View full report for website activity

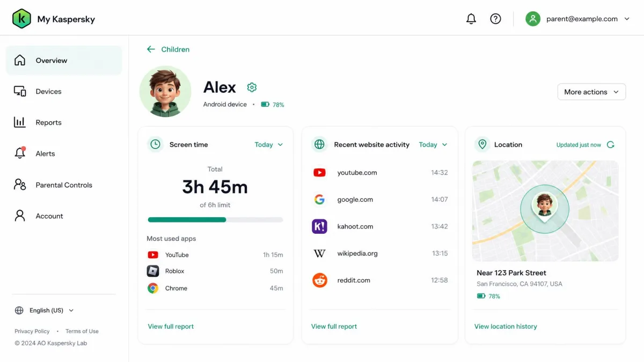tap(334, 327)
